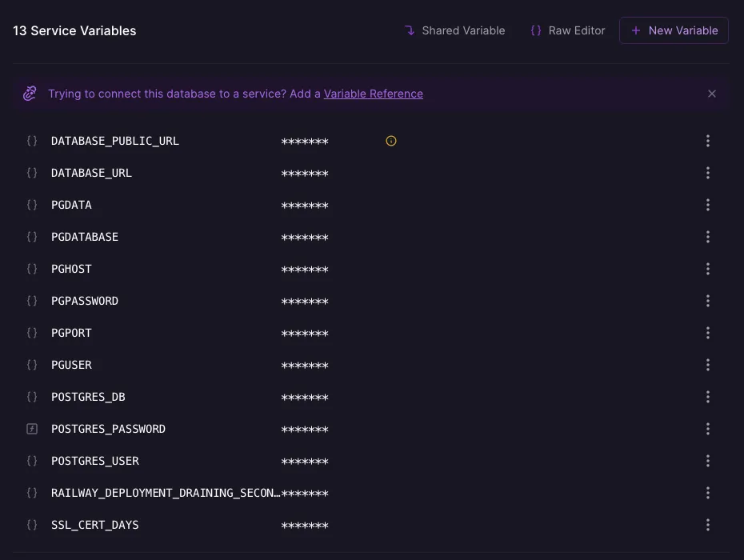Open the Variable Reference link

click(x=373, y=94)
